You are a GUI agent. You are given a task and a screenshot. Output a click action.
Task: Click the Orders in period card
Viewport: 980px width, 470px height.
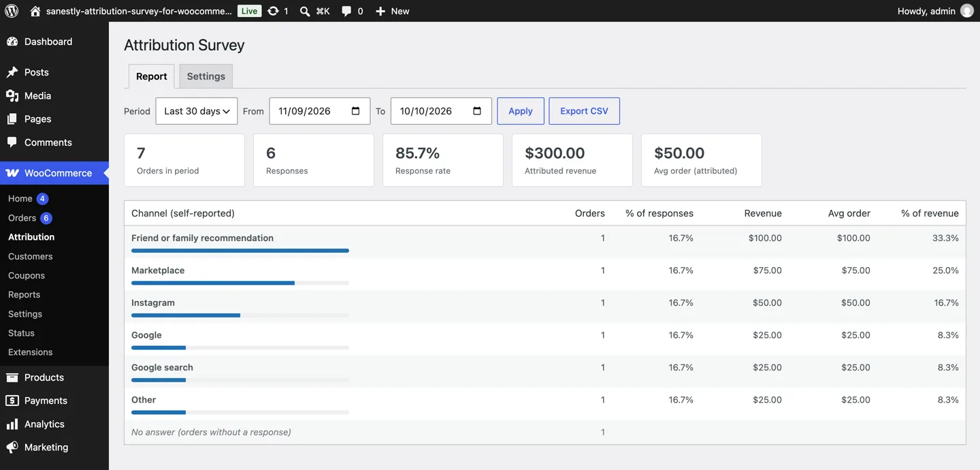point(184,160)
